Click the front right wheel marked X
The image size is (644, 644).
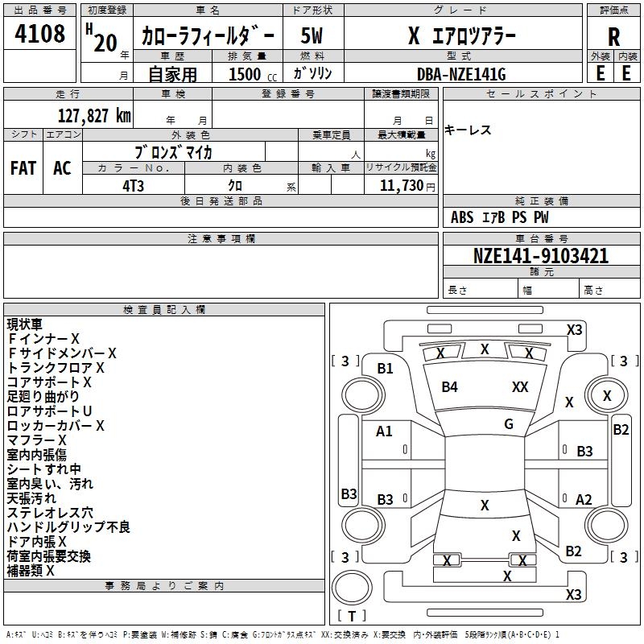(607, 395)
